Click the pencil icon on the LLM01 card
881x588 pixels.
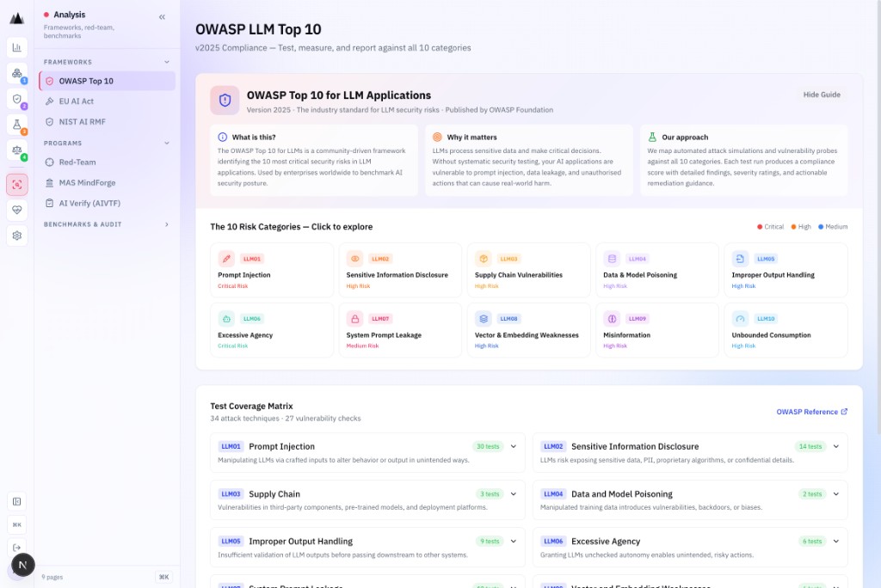coord(226,259)
